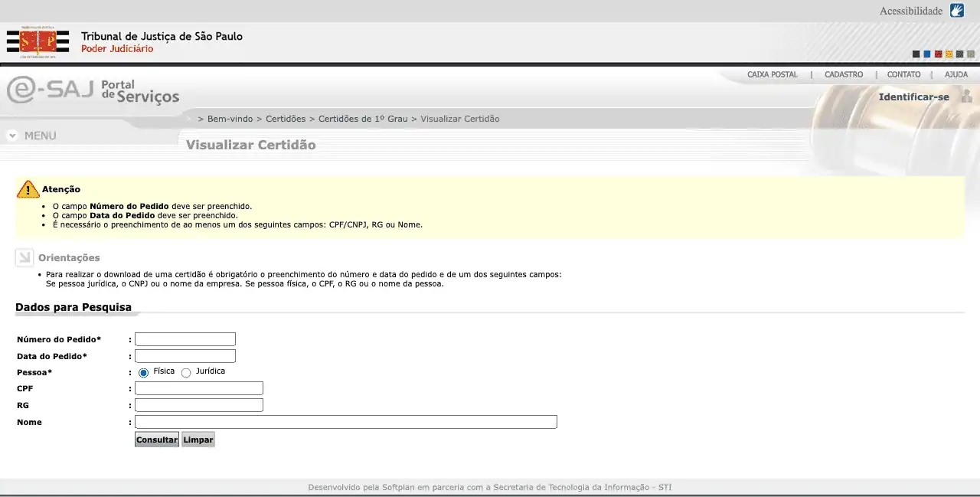Expand the MENU dropdown arrow
Image resolution: width=980 pixels, height=497 pixels.
pos(12,136)
